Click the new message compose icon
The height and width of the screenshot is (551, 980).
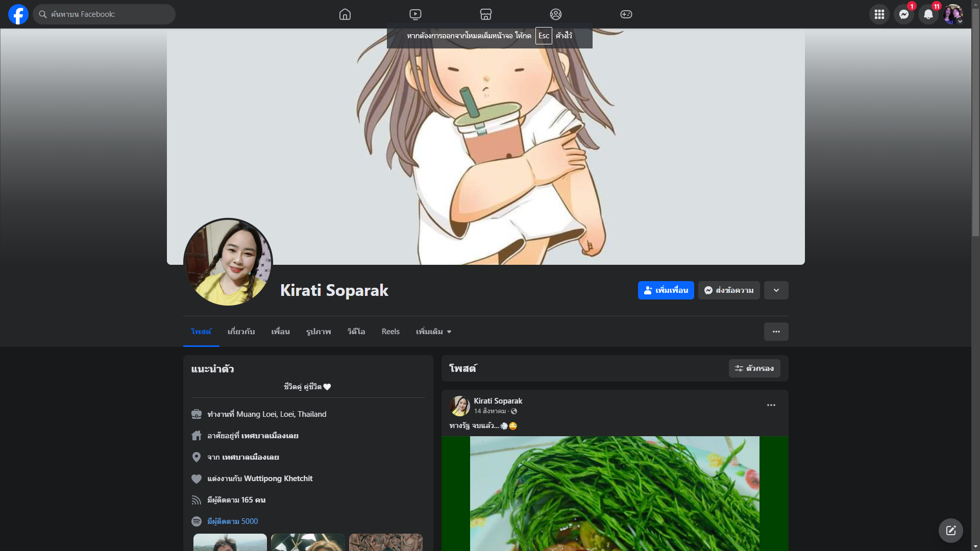(x=950, y=531)
